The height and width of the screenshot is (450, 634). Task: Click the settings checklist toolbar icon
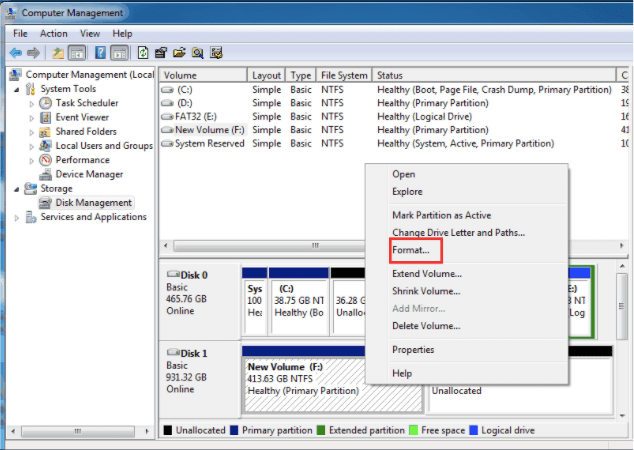(216, 53)
